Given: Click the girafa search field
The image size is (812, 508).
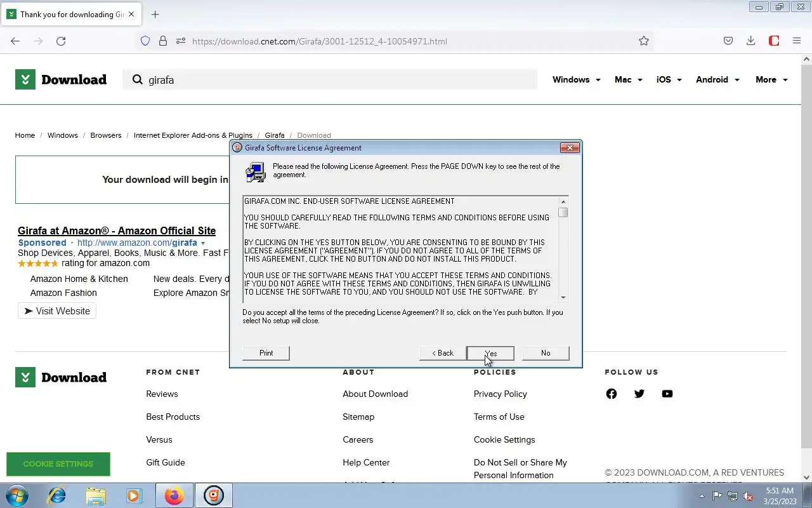Looking at the screenshot, I should tap(330, 79).
